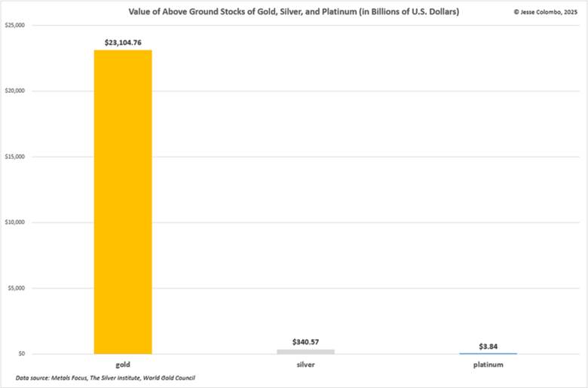Click the $15,000 y-axis label
The image size is (588, 388).
pyautogui.click(x=15, y=157)
